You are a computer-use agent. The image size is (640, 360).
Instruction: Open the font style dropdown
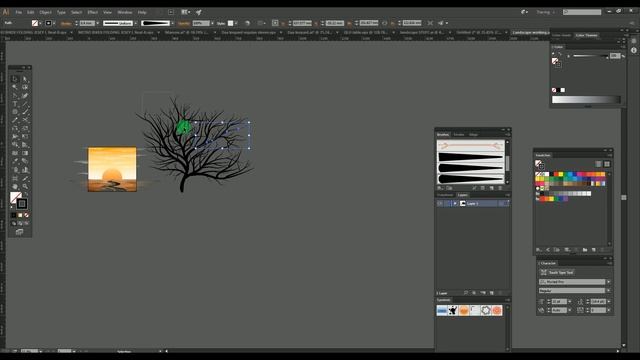(x=608, y=291)
